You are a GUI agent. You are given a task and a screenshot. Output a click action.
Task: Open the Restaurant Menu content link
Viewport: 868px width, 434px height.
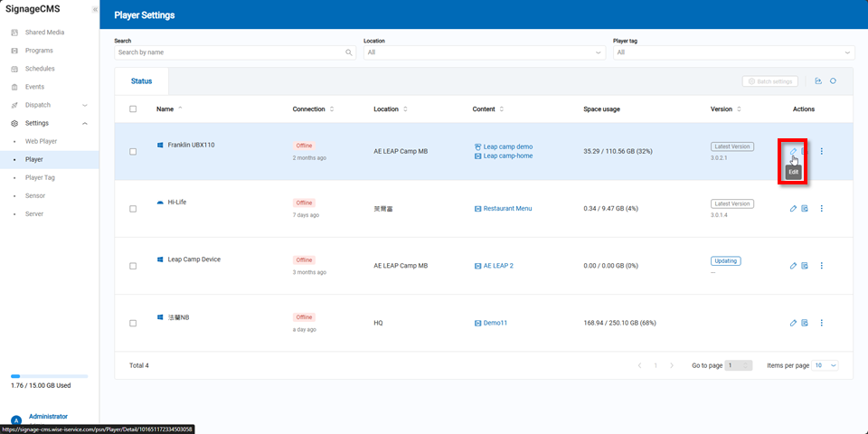point(507,209)
